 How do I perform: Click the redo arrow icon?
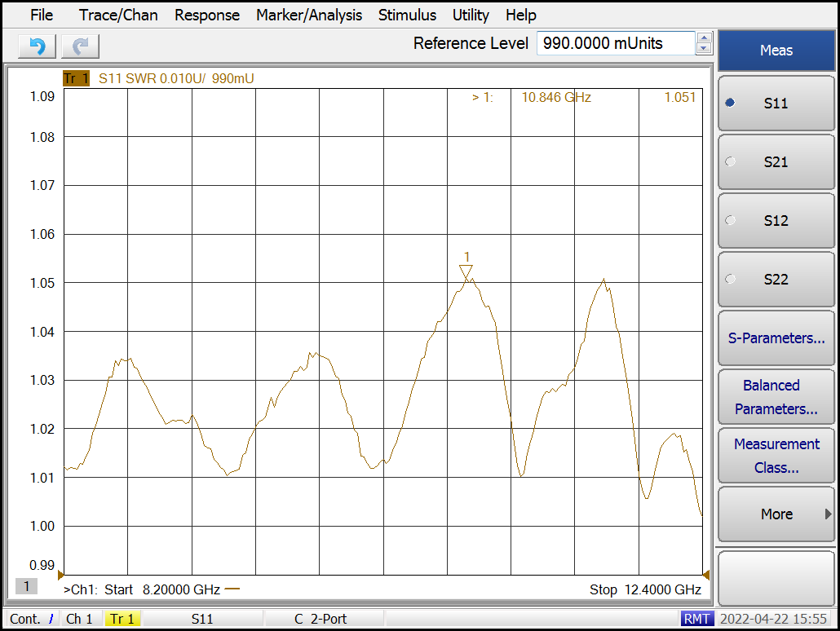pyautogui.click(x=80, y=46)
